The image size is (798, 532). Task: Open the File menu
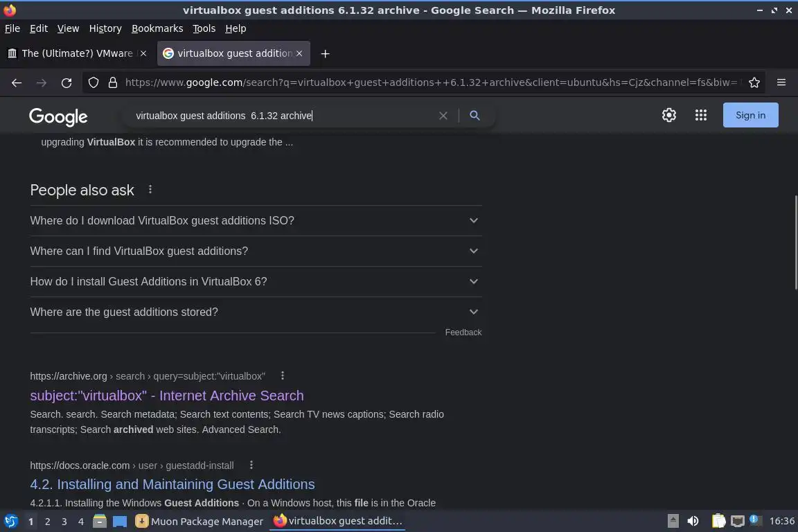coord(12,28)
